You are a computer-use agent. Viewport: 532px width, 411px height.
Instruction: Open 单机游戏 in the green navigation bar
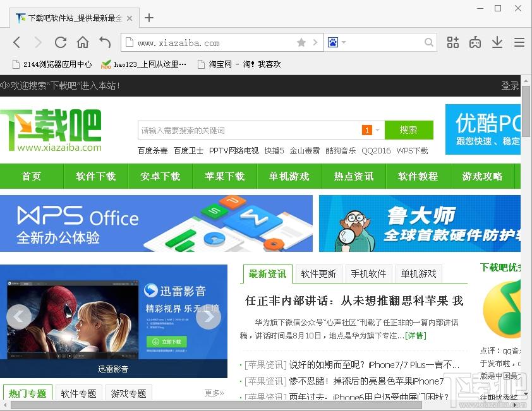(289, 176)
